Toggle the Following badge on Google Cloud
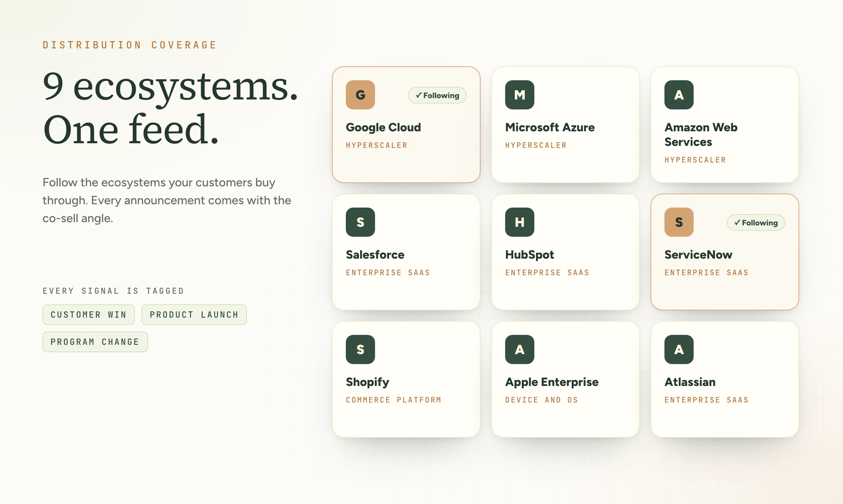843x504 pixels. pyautogui.click(x=437, y=95)
